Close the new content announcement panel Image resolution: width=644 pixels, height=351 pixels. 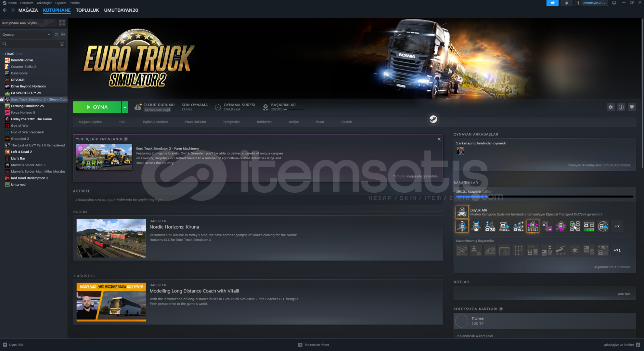tap(439, 139)
